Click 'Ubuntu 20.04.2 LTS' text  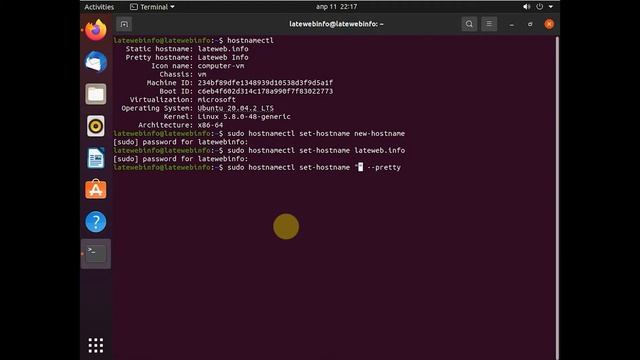click(236, 108)
